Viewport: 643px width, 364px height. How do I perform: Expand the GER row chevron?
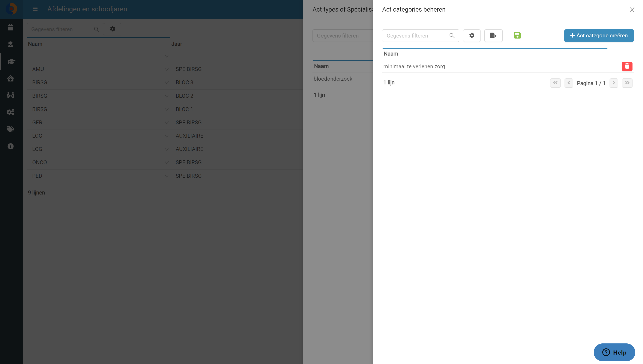tap(167, 122)
